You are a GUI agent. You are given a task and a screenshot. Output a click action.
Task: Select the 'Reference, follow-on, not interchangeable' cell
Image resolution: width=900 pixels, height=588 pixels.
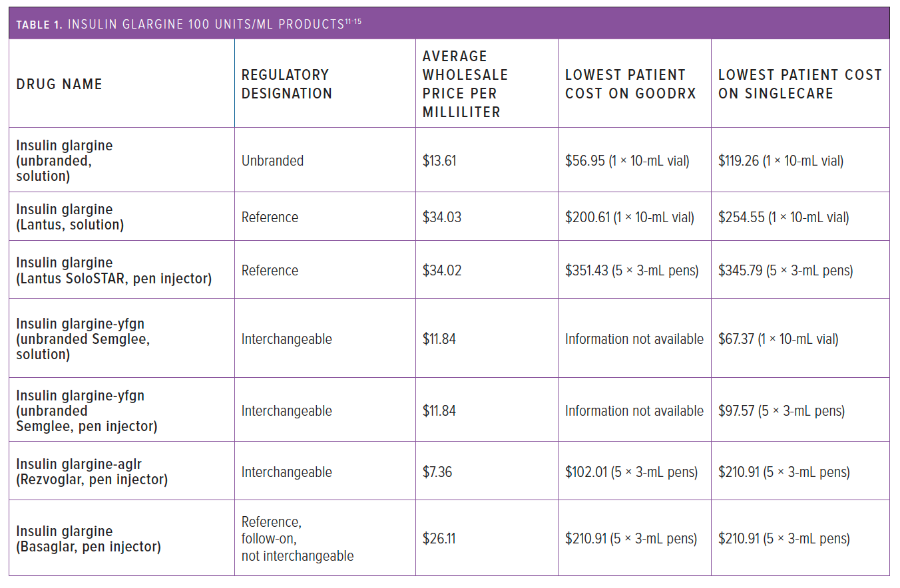tap(298, 539)
